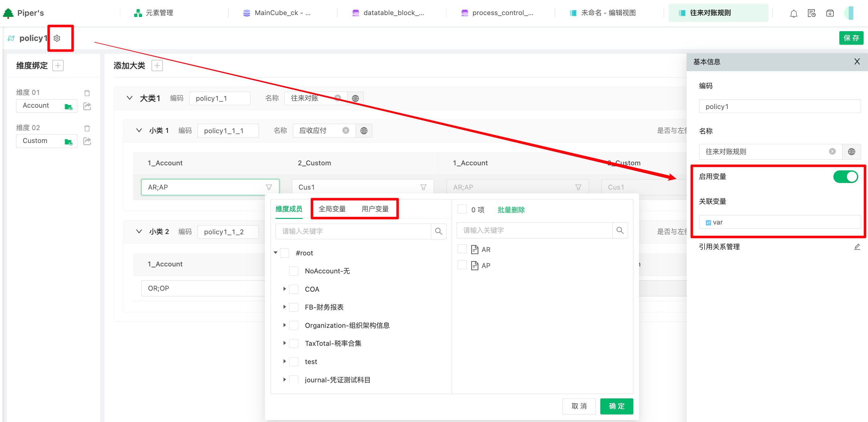The height and width of the screenshot is (422, 868).
Task: Close the 基本信息 panel
Action: click(x=857, y=62)
